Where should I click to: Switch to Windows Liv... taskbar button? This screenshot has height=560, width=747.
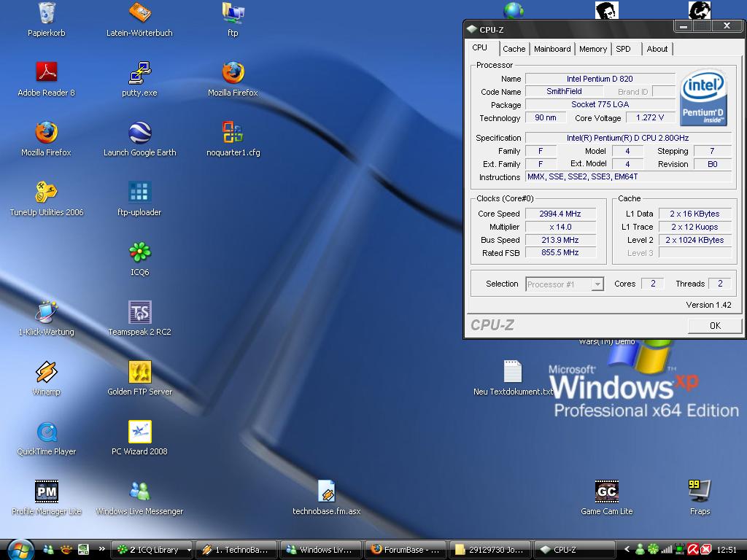point(321,550)
